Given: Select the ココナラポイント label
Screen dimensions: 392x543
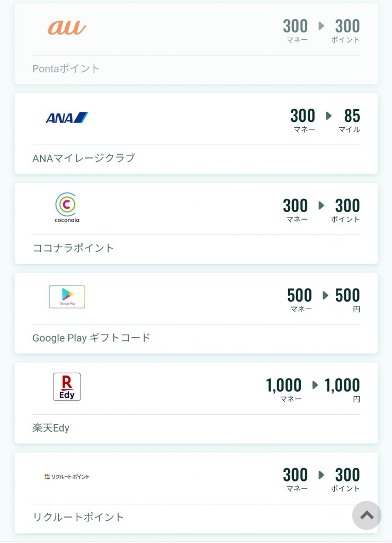Looking at the screenshot, I should tap(73, 248).
